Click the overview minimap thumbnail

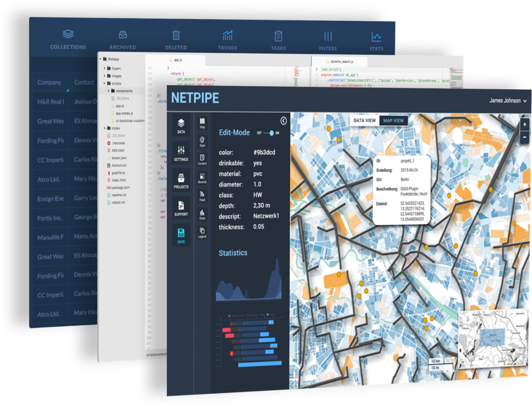493,338
